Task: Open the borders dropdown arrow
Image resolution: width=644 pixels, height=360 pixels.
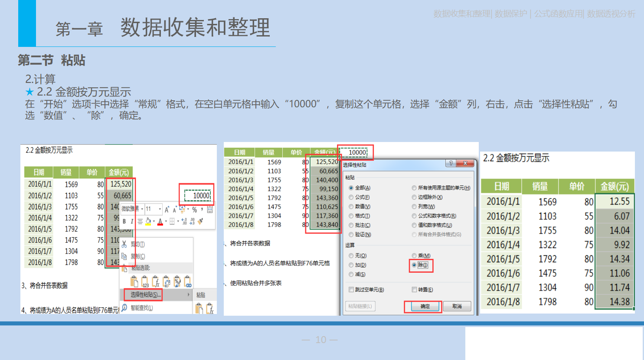Action: 178,221
